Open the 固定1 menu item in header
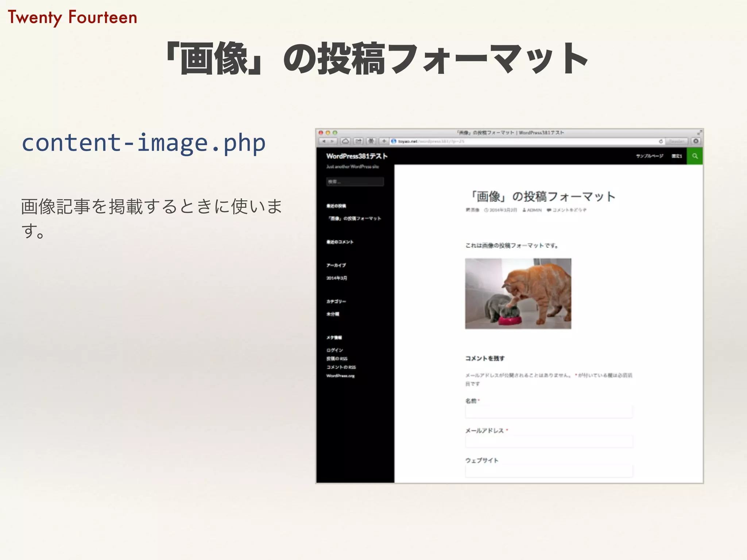The width and height of the screenshot is (747, 560). [677, 156]
